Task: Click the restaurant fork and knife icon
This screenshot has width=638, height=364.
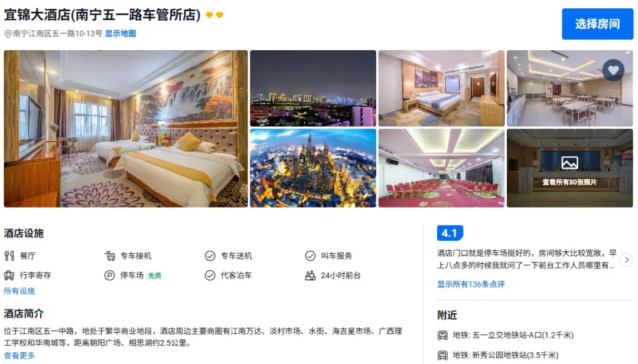Action: [9, 256]
